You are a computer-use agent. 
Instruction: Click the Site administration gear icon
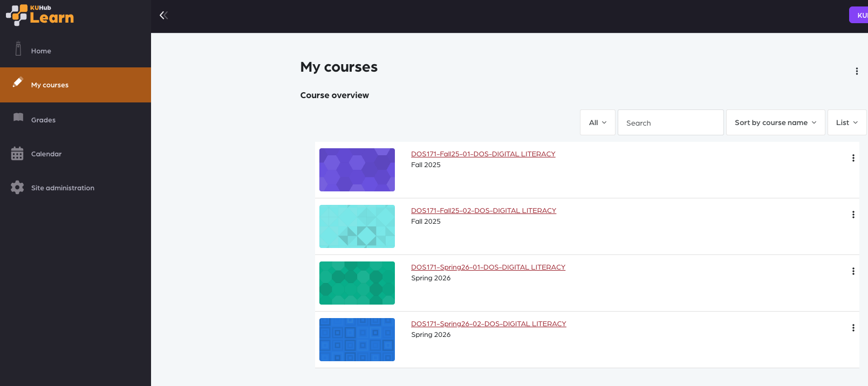[17, 187]
